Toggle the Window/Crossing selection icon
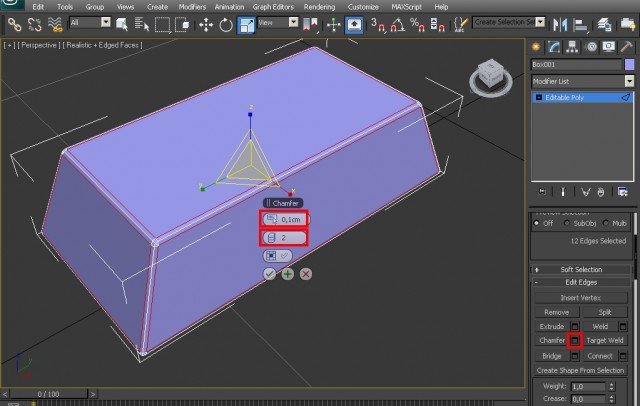 [182, 25]
